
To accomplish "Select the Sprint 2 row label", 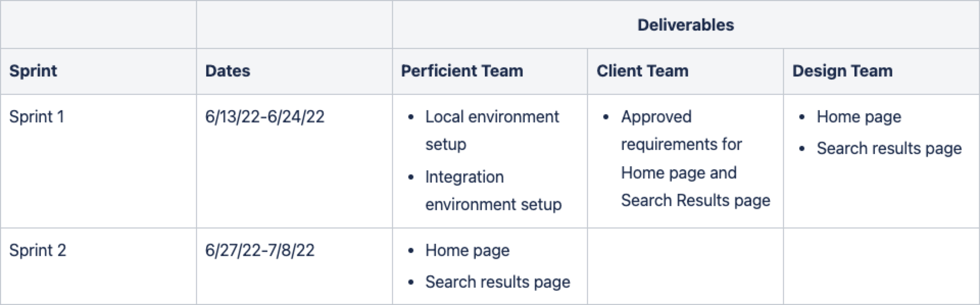I will click(38, 250).
